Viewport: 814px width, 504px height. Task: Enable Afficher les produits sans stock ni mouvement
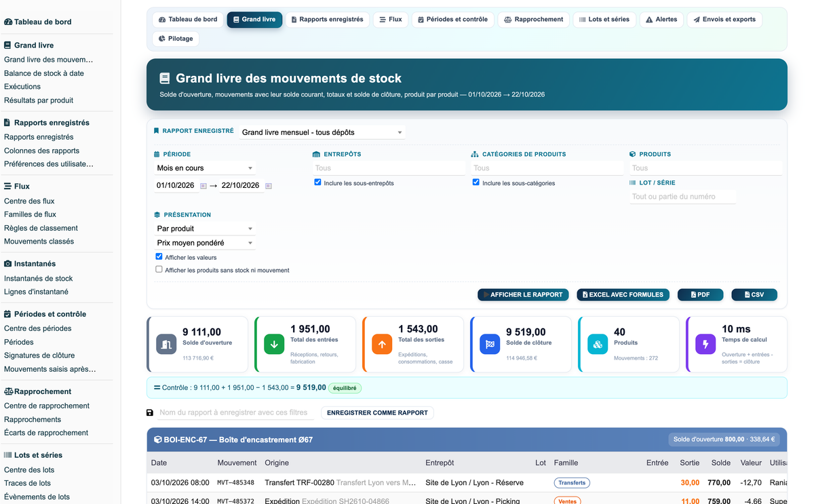159,269
